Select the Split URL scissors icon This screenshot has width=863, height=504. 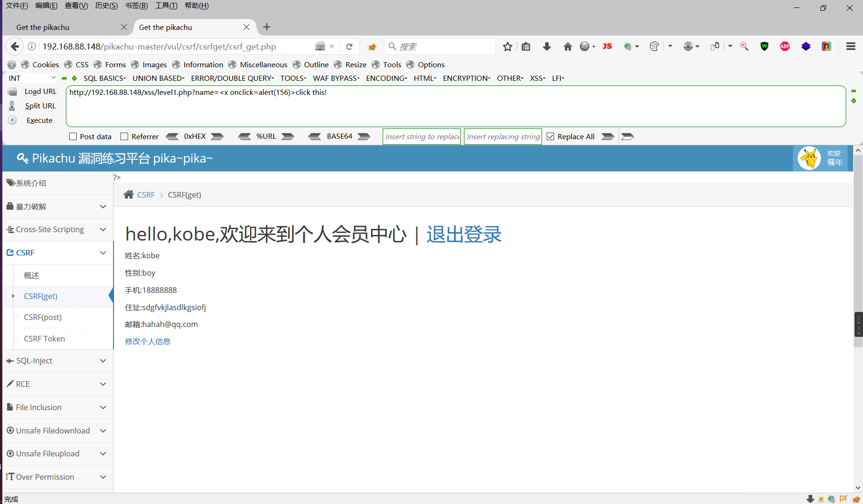12,106
